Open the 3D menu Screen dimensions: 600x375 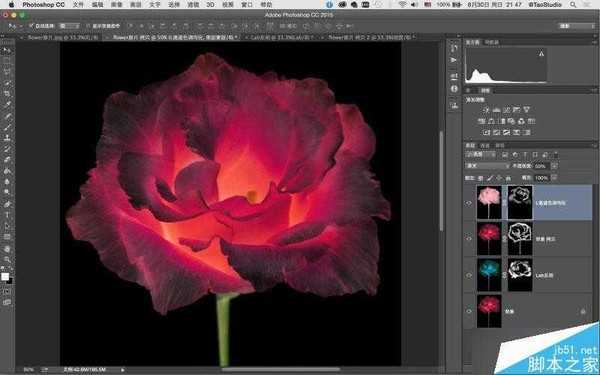(x=210, y=5)
